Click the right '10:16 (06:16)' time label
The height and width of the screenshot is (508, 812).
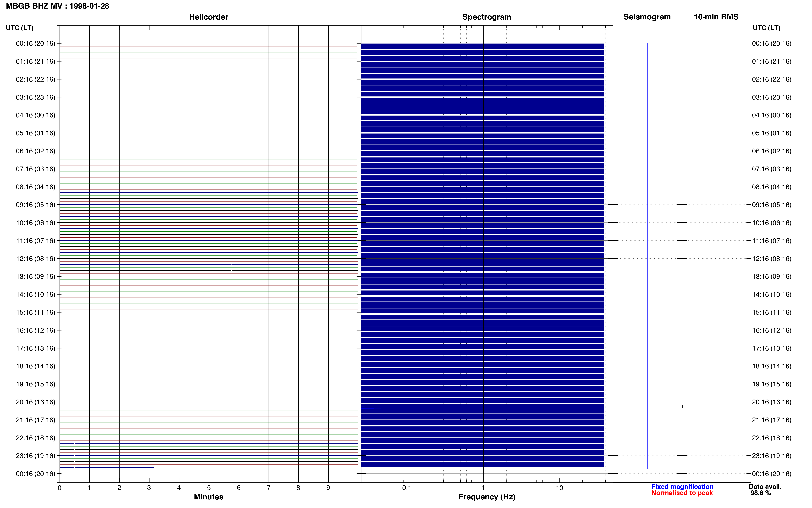771,223
